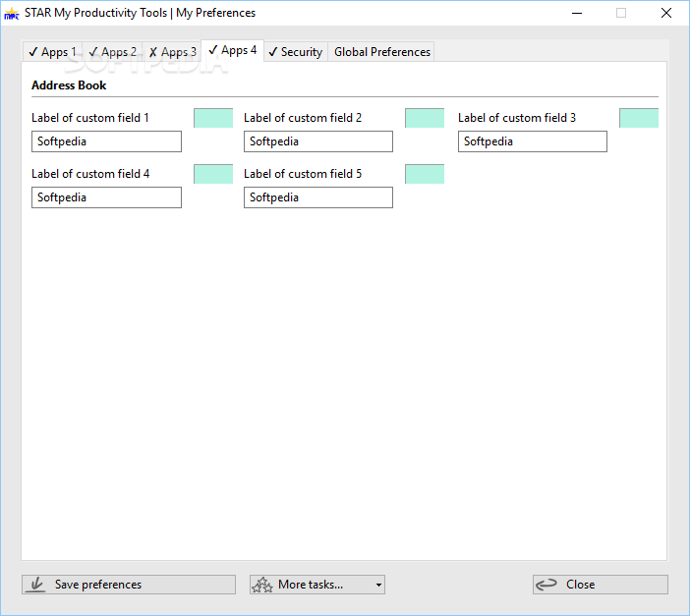
Task: Click the green swatch beside custom field 5
Action: click(x=425, y=174)
